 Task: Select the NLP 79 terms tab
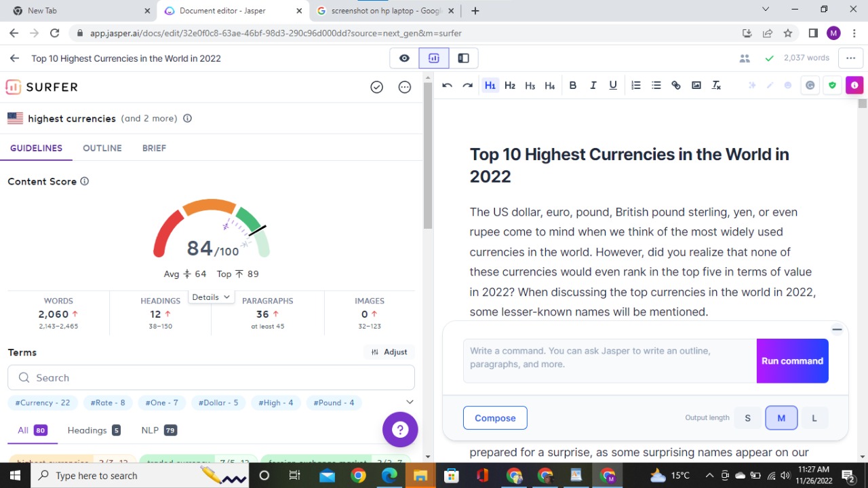tap(159, 430)
